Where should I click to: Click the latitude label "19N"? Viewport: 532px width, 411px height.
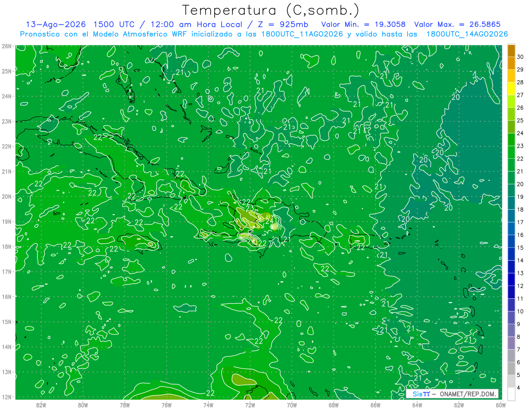point(6,221)
